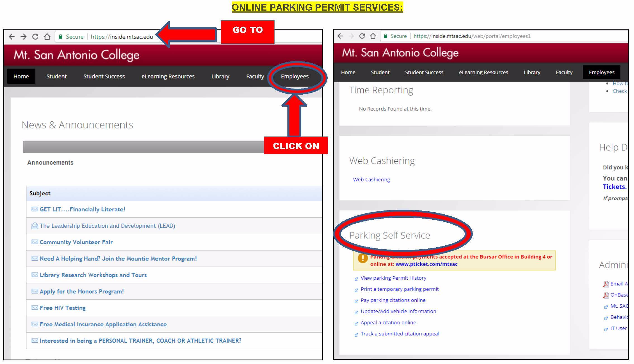The height and width of the screenshot is (364, 634).
Task: Click Mt. San Antonio College logo in right browser
Action: (x=400, y=53)
